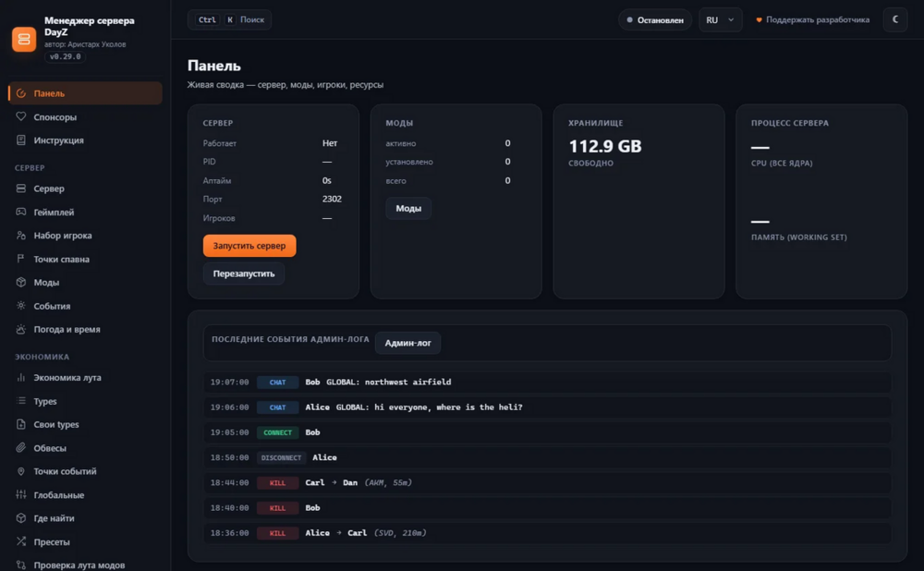Click the Поддержать разработчика link
This screenshot has width=924, height=571.
click(812, 20)
